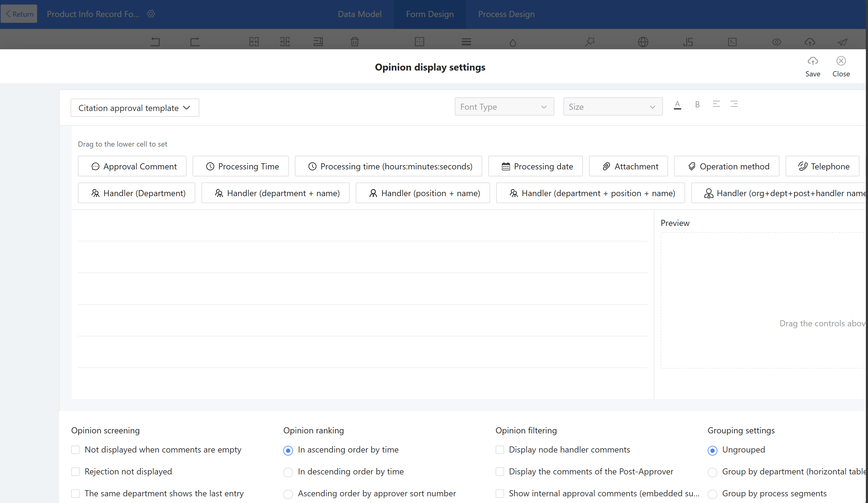
Task: Select the Telephone field chip
Action: tap(822, 166)
